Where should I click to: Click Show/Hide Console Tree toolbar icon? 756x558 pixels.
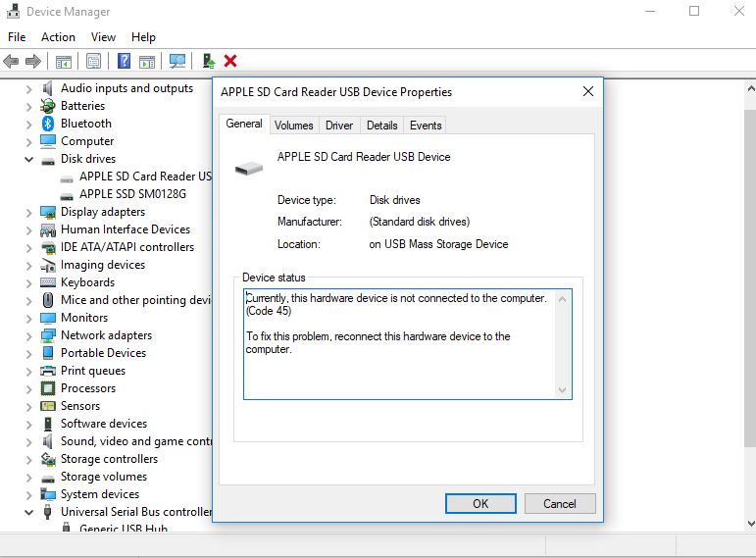pos(64,61)
